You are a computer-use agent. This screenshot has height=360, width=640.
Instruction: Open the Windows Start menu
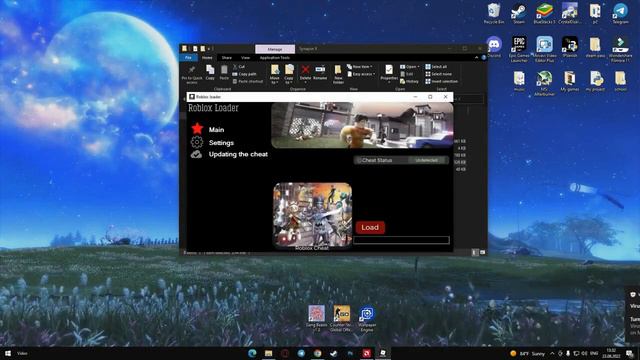pyautogui.click(x=7, y=353)
